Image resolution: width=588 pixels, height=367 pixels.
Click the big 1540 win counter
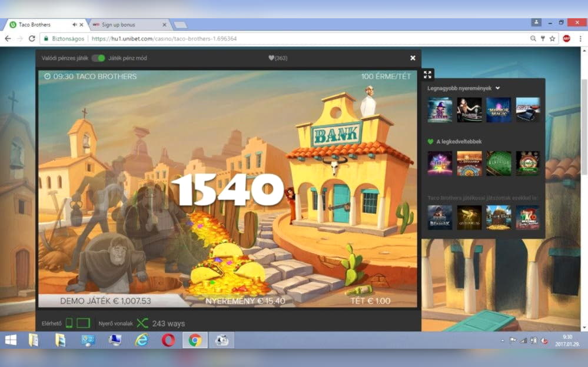click(x=227, y=189)
